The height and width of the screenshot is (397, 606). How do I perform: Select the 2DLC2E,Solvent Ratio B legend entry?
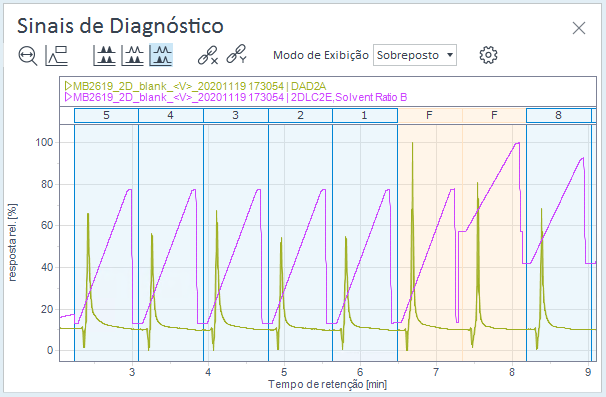(240, 97)
